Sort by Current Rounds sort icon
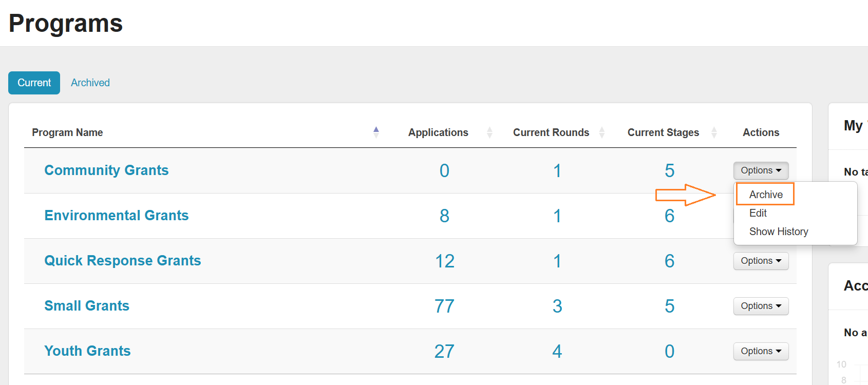 [x=601, y=132]
